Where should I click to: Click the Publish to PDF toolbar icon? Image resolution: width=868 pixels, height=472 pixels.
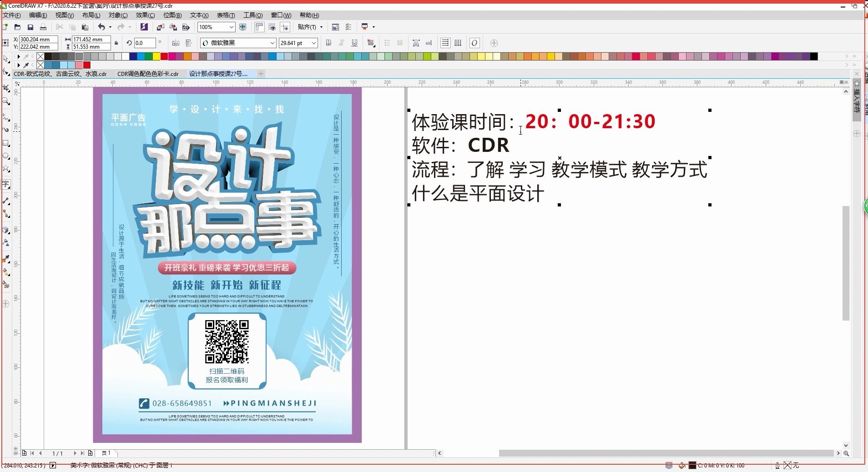pyautogui.click(x=186, y=27)
